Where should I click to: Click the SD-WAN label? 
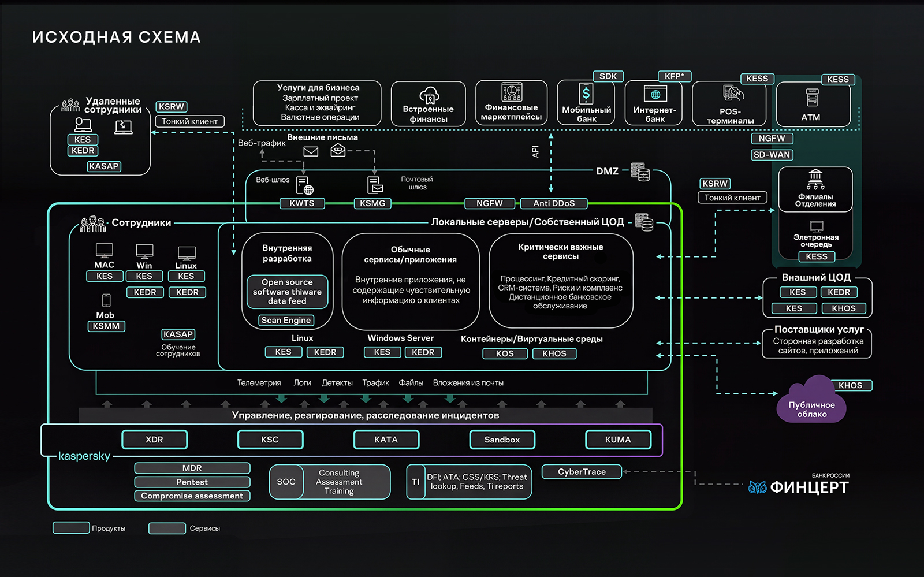[x=772, y=155]
